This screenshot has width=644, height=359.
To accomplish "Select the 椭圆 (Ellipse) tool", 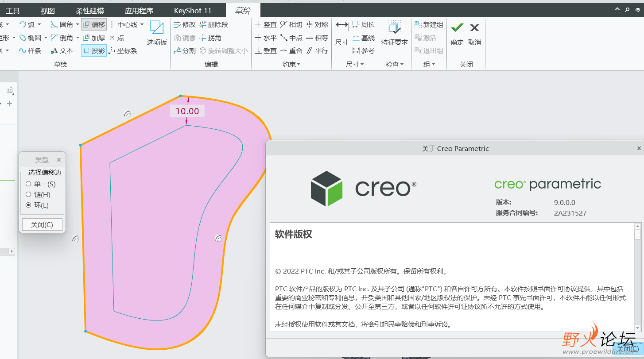I will pos(30,38).
